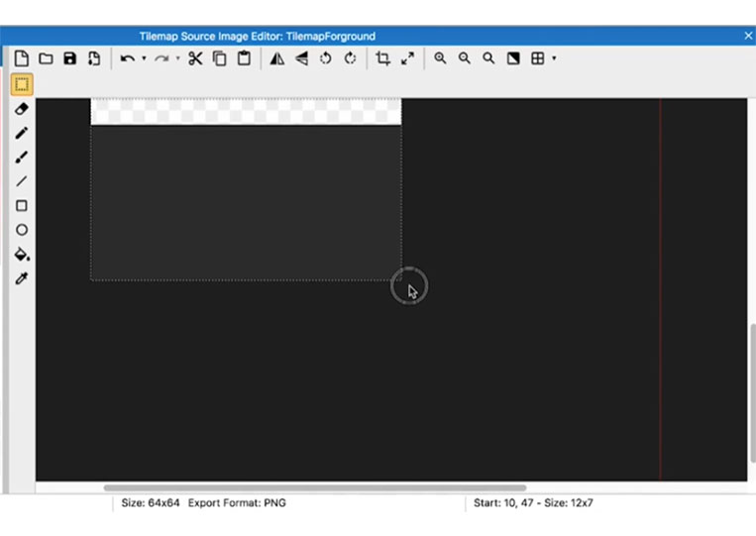Zoom out with the minus magnifier

click(465, 58)
